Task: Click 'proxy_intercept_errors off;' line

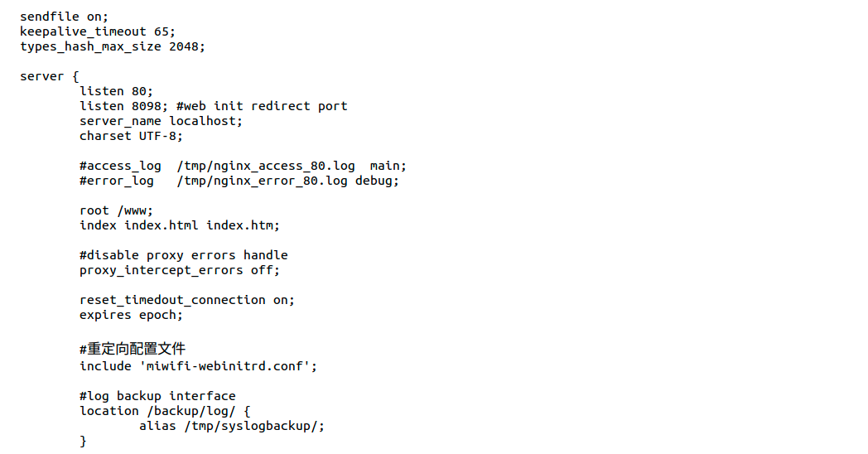Action: [x=180, y=271]
